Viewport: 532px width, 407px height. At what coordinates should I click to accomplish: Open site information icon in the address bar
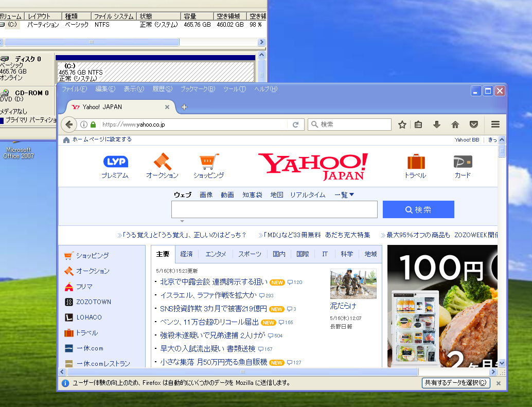(84, 125)
